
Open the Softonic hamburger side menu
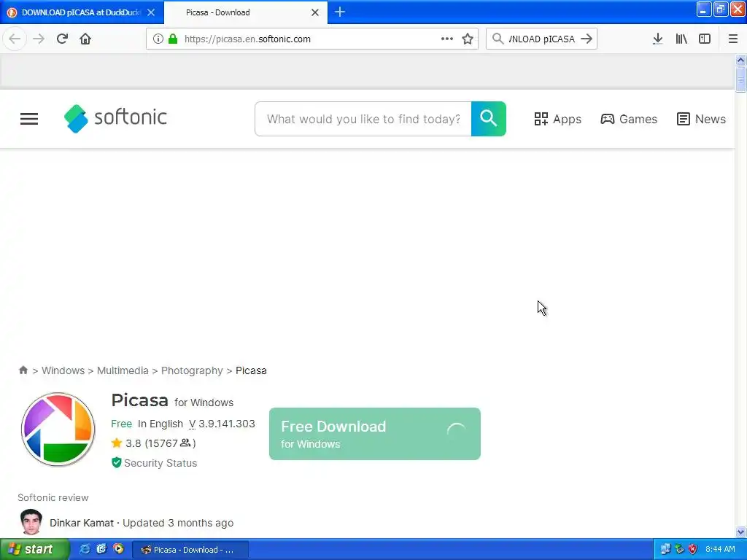(x=29, y=119)
